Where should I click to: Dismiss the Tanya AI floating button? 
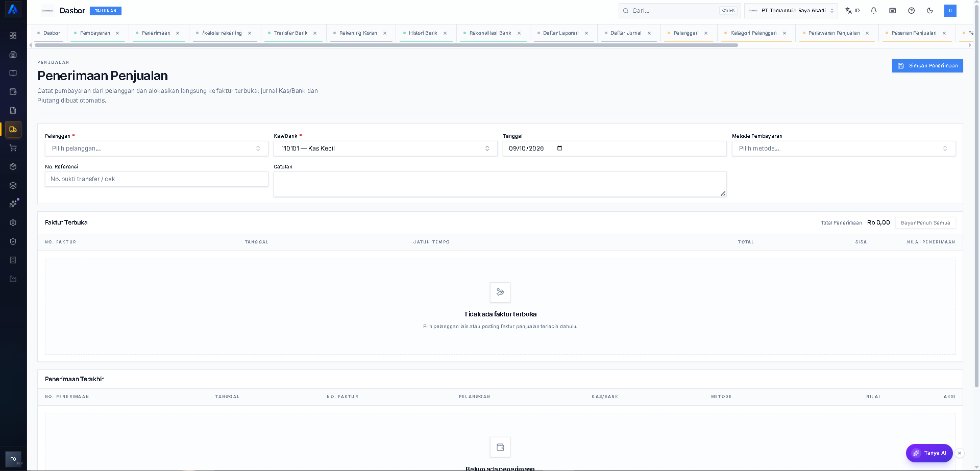pyautogui.click(x=960, y=453)
